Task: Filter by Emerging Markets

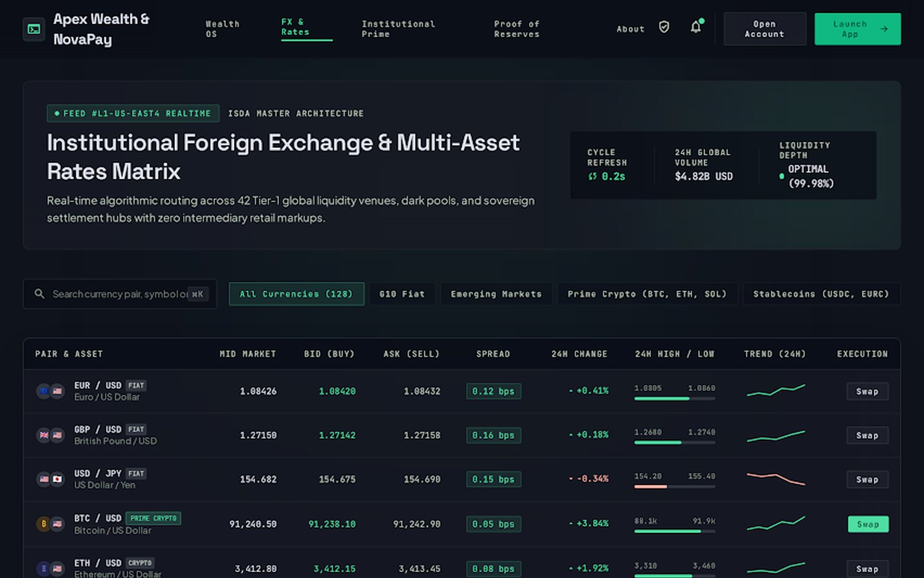Action: 496,294
